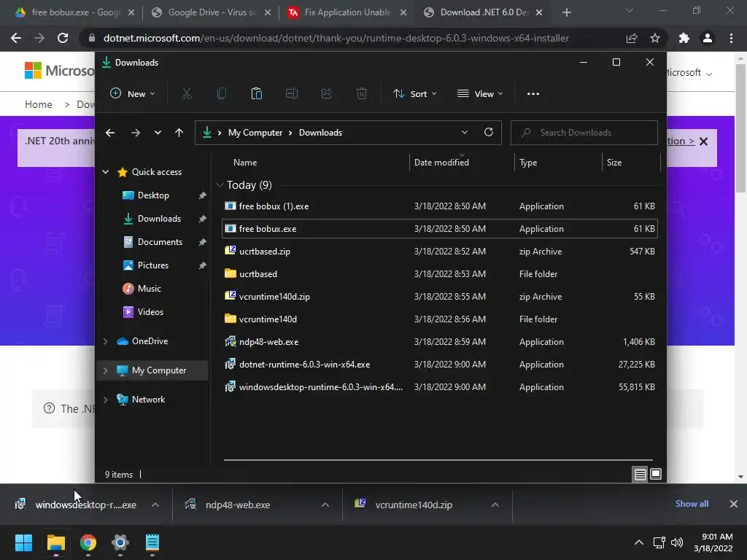This screenshot has width=747, height=560.
Task: Open Settings from taskbar
Action: tap(120, 542)
